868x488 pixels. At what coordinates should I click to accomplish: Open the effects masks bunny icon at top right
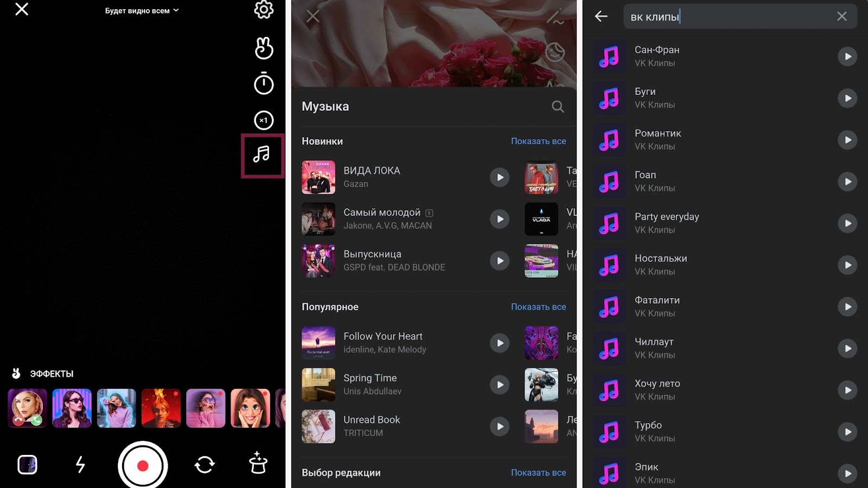264,48
